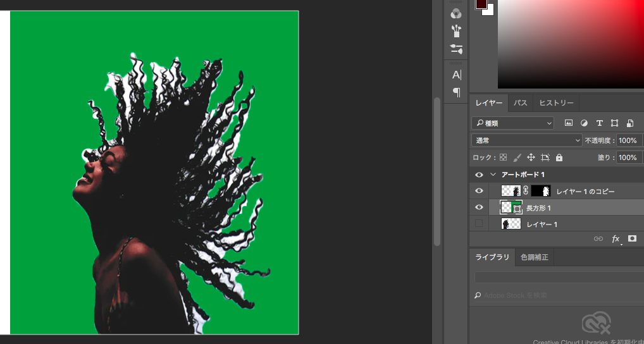Open the 通常 blend mode dropdown
The image size is (644, 344).
coord(526,140)
